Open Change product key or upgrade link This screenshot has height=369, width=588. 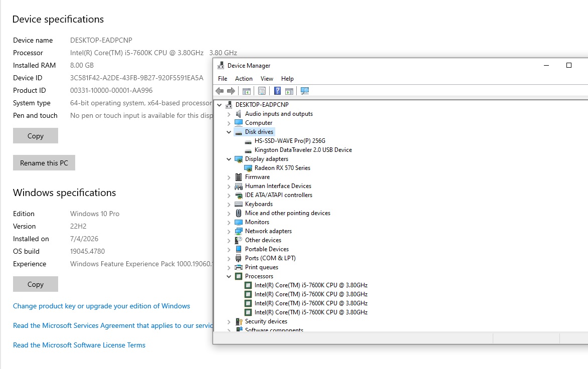[x=102, y=306]
